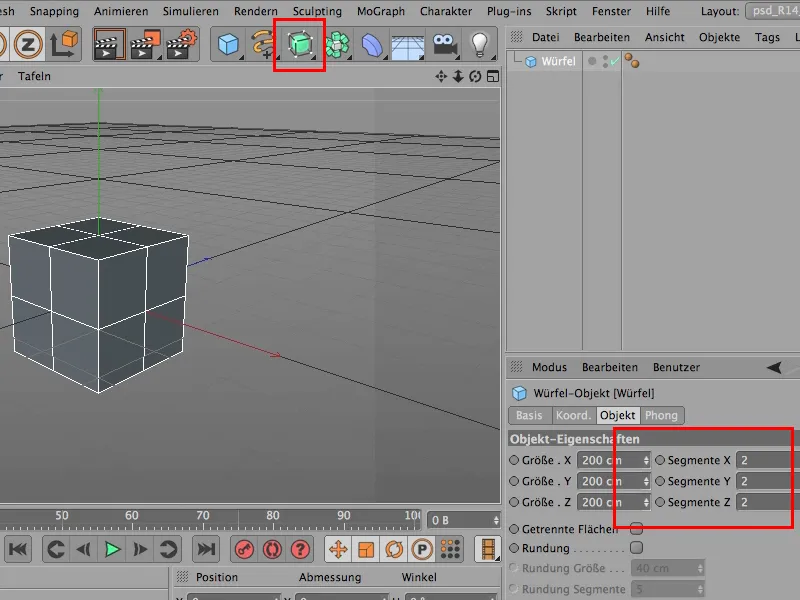800x600 pixels.
Task: Open the Snapping menu
Action: (x=54, y=11)
